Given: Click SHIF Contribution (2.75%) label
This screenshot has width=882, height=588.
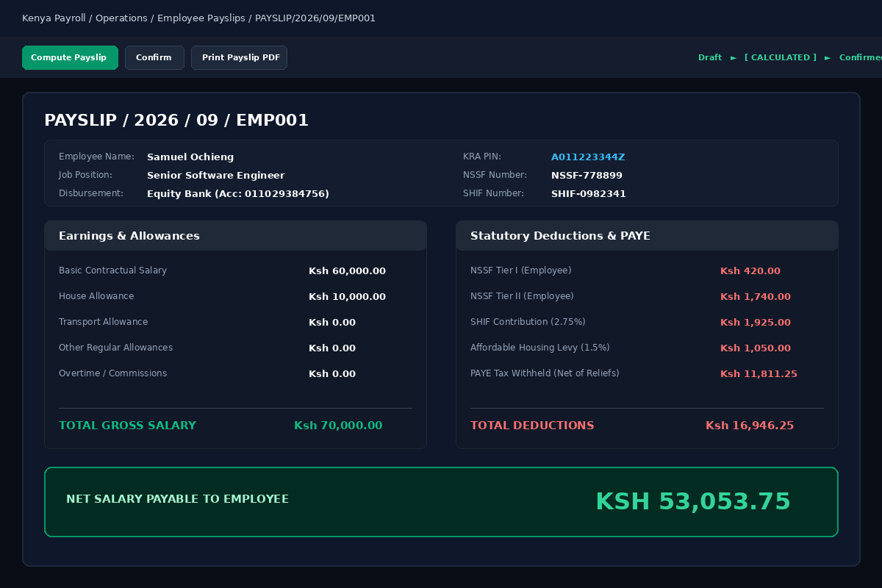Looking at the screenshot, I should pyautogui.click(x=528, y=322).
